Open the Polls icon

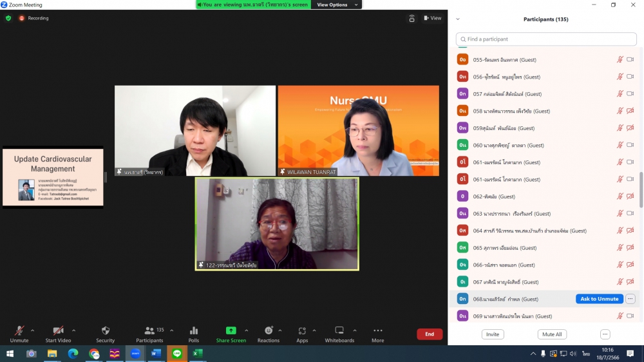[194, 331]
